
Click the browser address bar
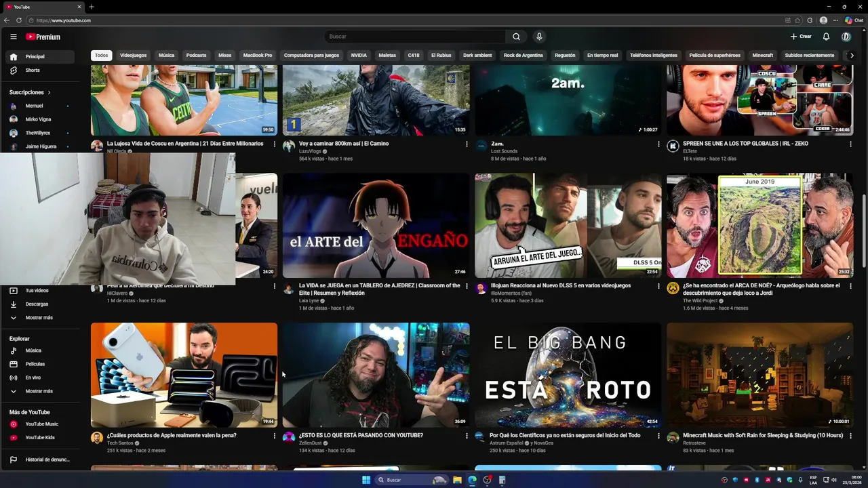[407, 20]
